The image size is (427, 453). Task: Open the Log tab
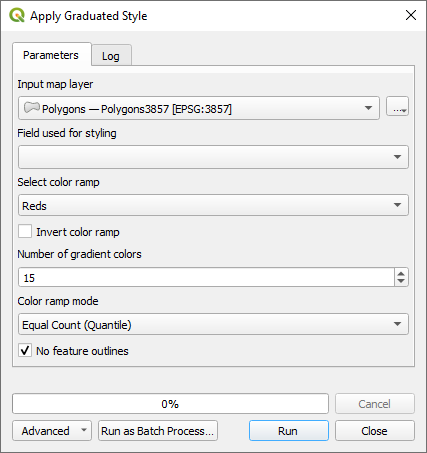(111, 56)
